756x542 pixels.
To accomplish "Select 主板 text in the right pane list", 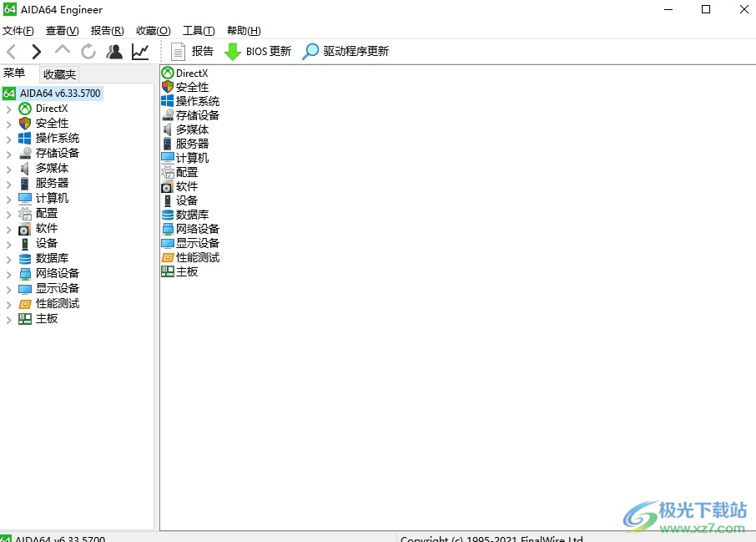I will (187, 271).
